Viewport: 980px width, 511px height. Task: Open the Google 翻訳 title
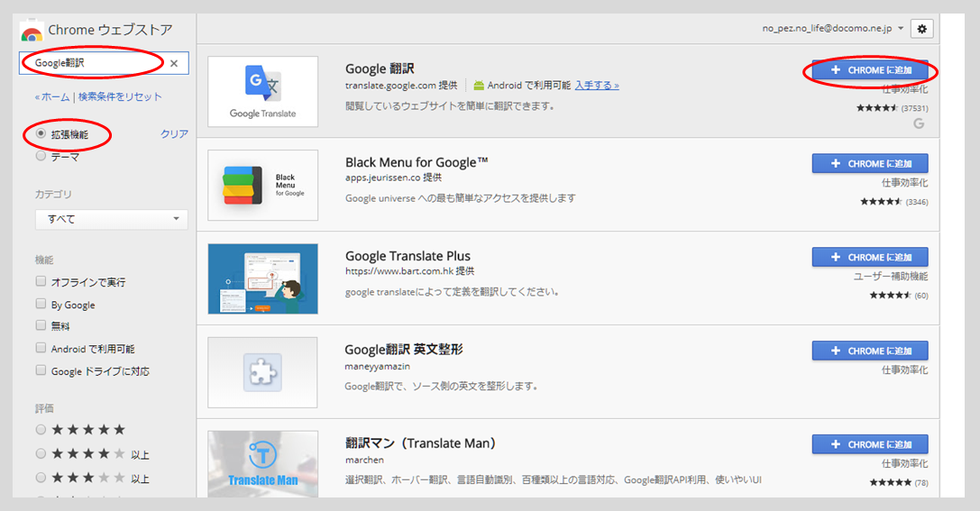pos(380,68)
